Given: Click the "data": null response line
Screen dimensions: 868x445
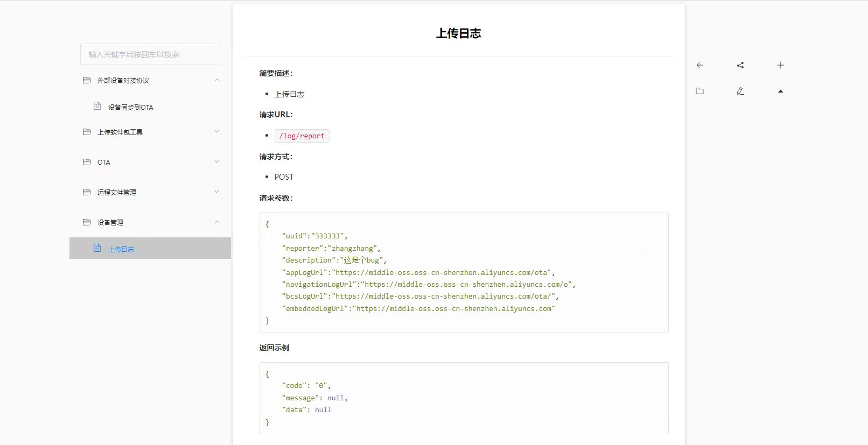Looking at the screenshot, I should coord(306,410).
